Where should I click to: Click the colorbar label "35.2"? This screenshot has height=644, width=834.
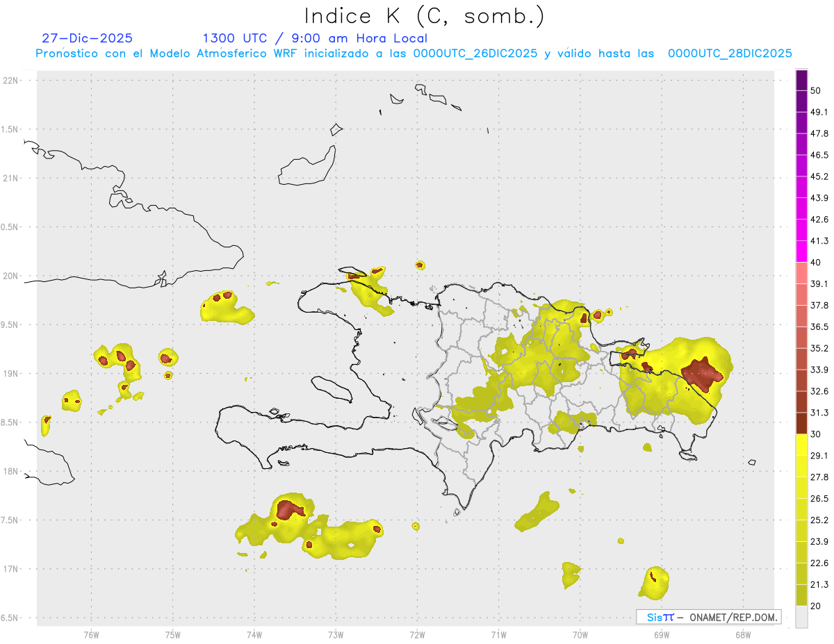pos(819,348)
